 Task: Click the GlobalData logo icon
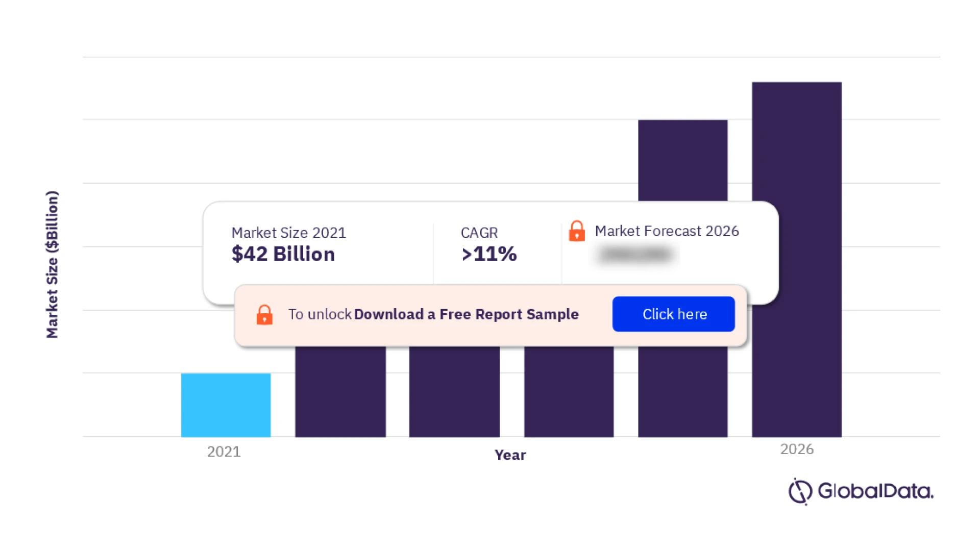pos(799,491)
